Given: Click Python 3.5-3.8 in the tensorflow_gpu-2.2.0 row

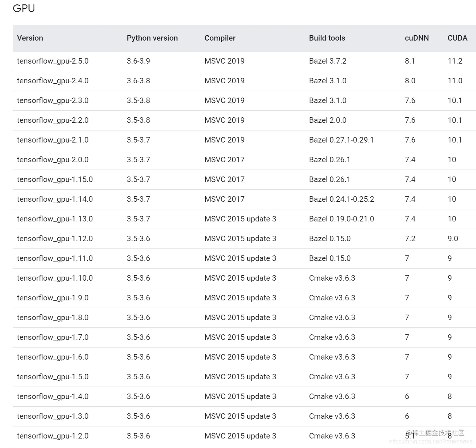Looking at the screenshot, I should pos(138,120).
